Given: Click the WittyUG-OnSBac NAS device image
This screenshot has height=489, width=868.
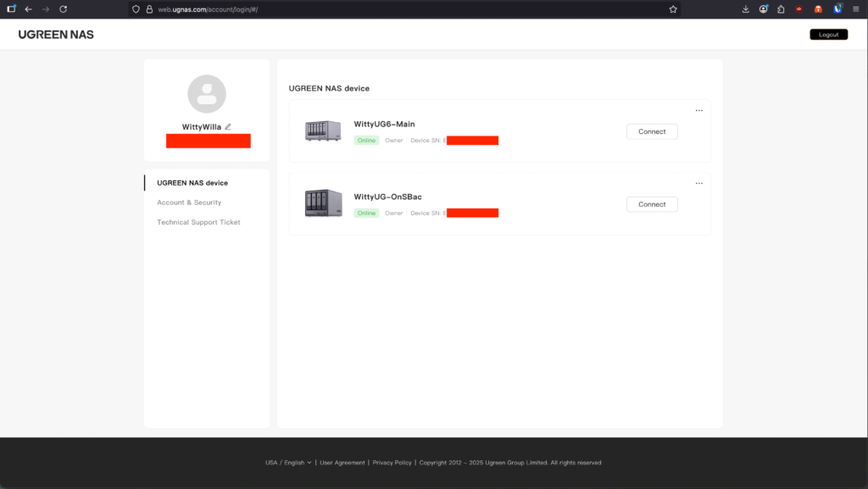Looking at the screenshot, I should (323, 203).
